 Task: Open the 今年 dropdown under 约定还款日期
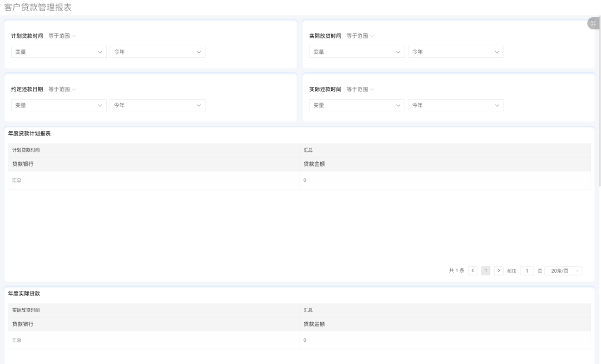click(157, 105)
